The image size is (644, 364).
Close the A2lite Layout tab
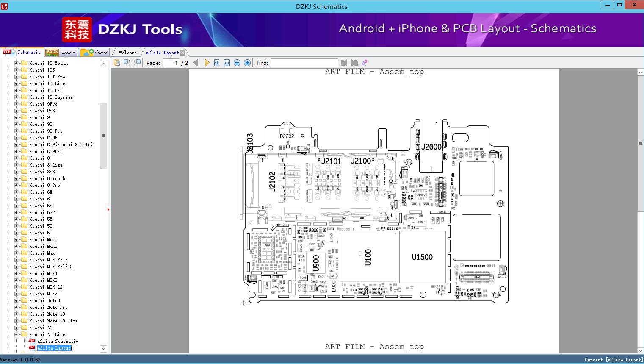[x=182, y=53]
